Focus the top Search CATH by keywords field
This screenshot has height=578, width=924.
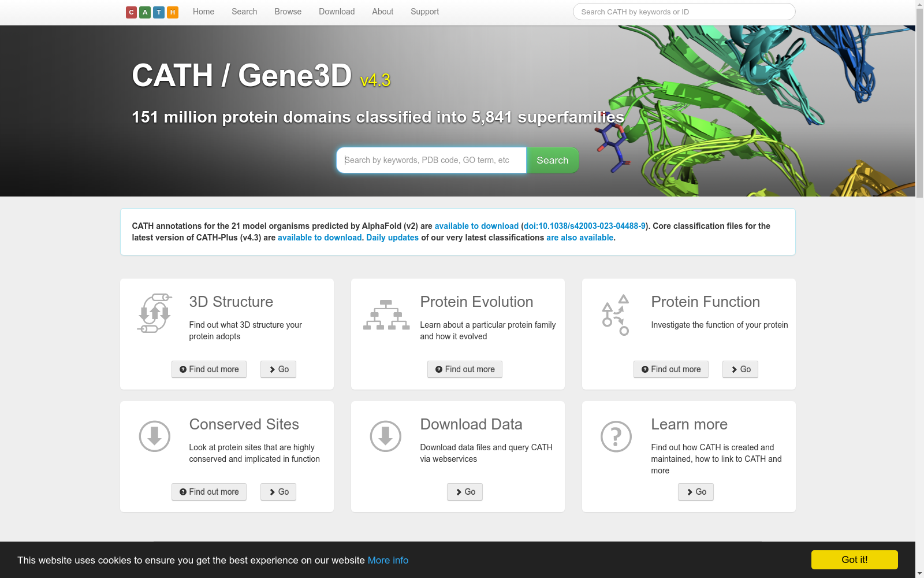click(684, 12)
